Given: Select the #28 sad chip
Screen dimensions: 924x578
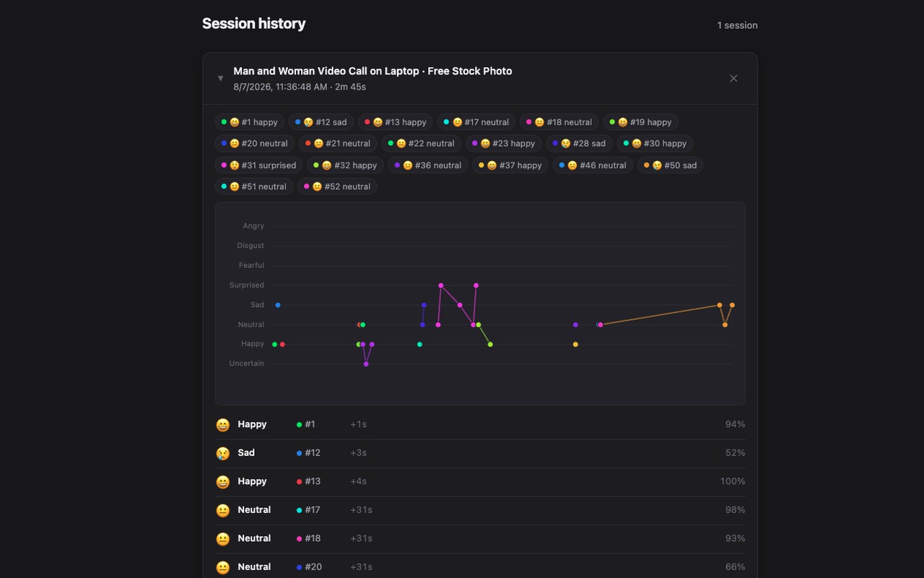Looking at the screenshot, I should [x=579, y=143].
